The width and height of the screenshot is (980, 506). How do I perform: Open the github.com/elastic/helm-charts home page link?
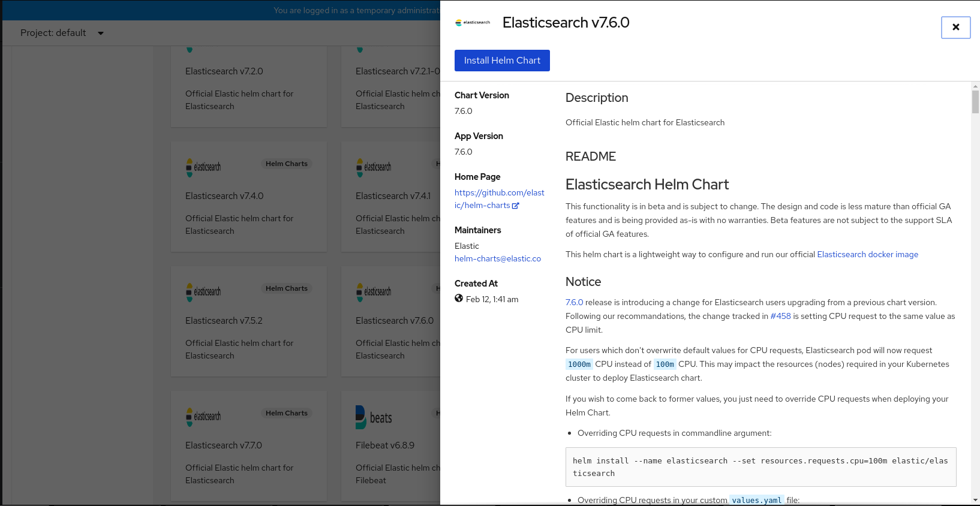pyautogui.click(x=499, y=199)
